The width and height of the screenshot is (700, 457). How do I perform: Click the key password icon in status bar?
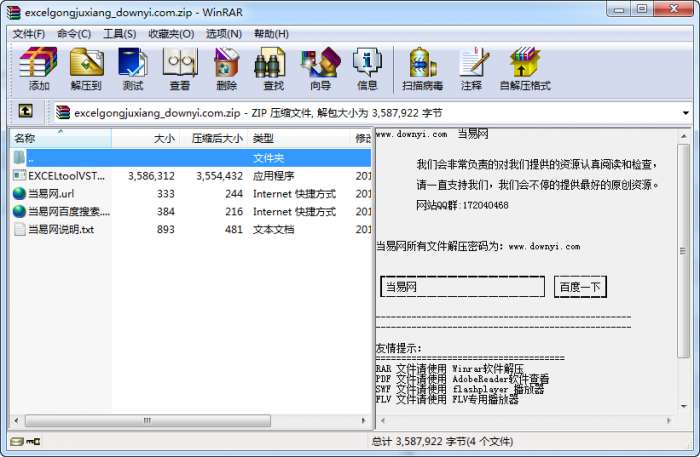[x=33, y=441]
